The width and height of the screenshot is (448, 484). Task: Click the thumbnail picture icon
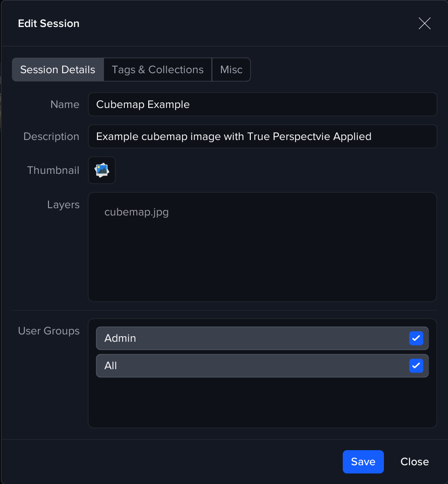[102, 170]
